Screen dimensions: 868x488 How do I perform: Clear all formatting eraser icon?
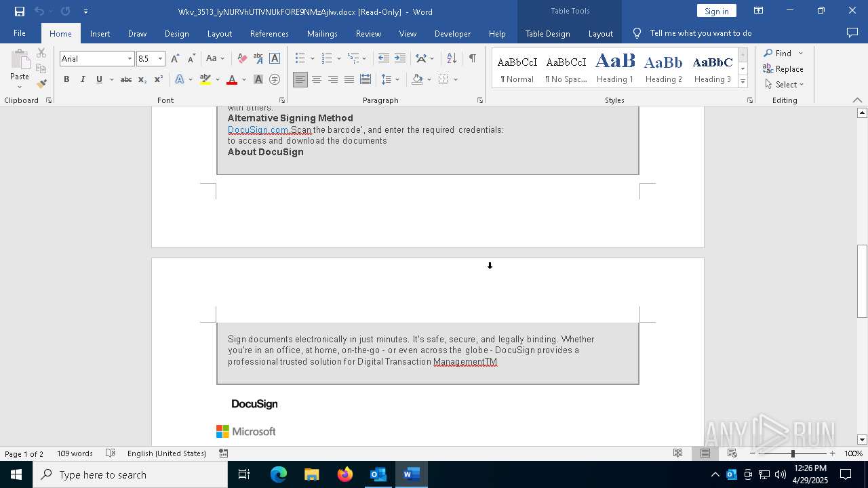(x=242, y=59)
